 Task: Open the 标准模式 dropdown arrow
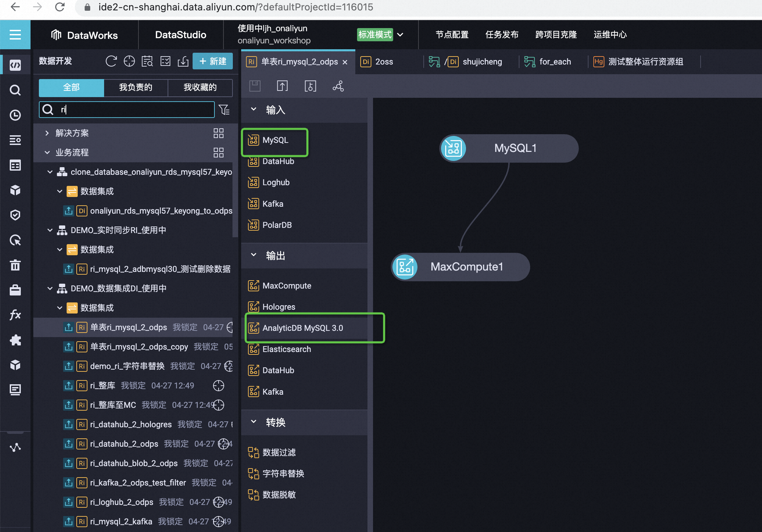(400, 35)
